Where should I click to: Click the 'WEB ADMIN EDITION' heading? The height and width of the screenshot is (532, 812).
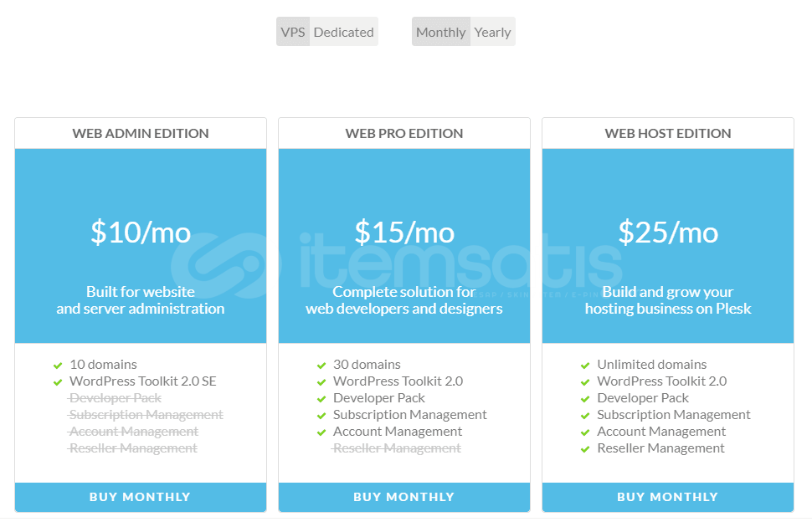point(141,134)
